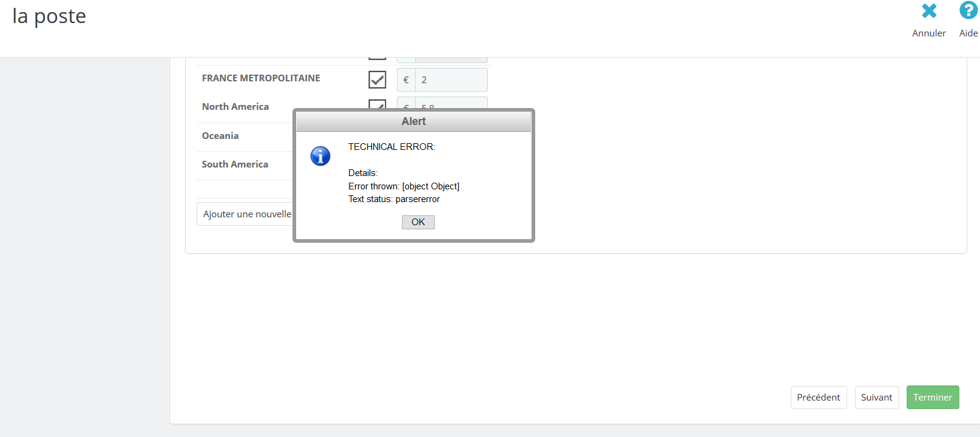Image resolution: width=980 pixels, height=437 pixels.
Task: Dismiss the alert with the OK button
Action: pyautogui.click(x=418, y=222)
